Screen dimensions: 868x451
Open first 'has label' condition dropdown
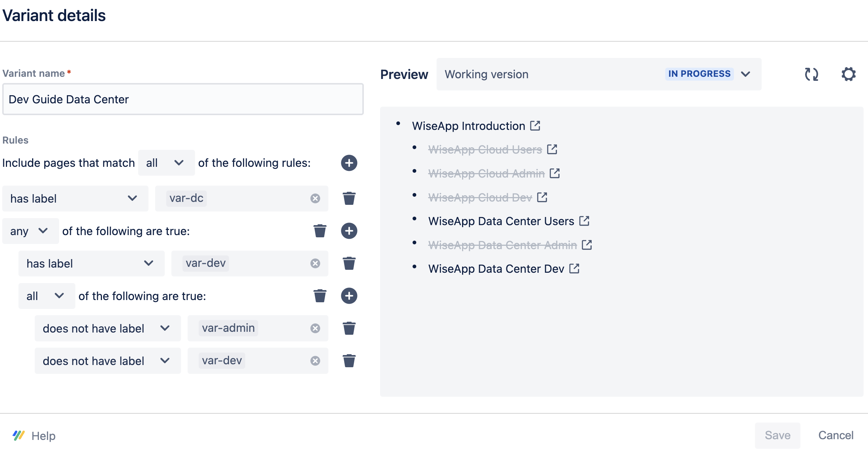pos(75,199)
